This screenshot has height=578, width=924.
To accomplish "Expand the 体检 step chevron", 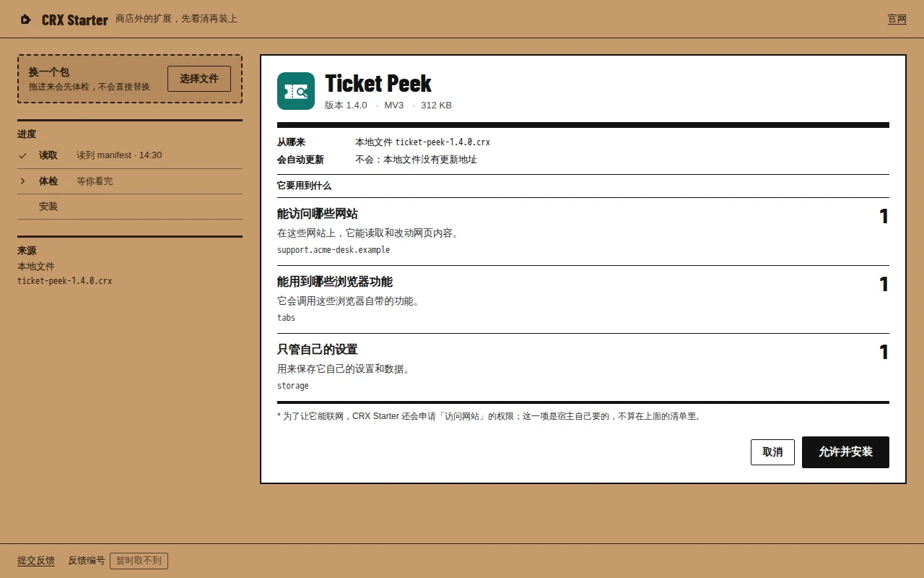I will coord(23,181).
